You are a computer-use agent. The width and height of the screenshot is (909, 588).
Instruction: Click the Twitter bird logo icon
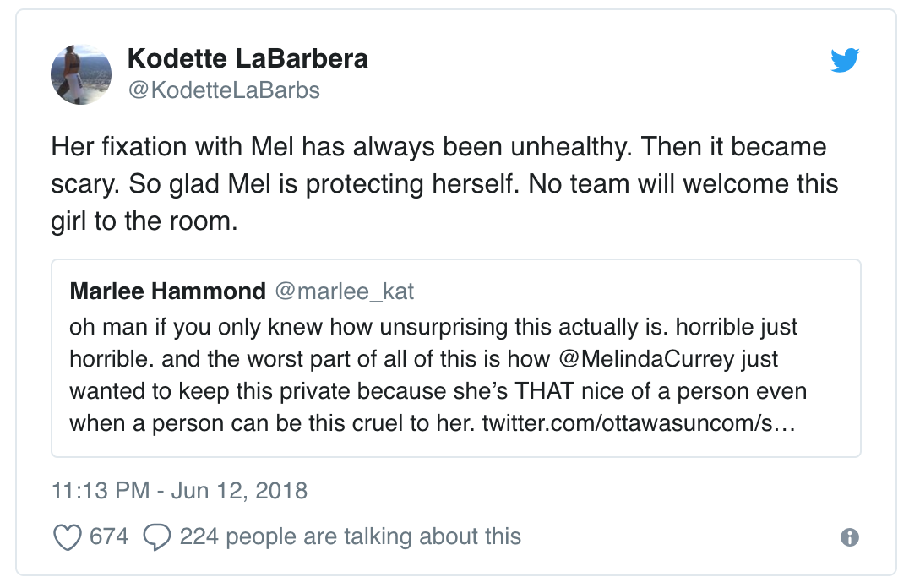pyautogui.click(x=845, y=60)
